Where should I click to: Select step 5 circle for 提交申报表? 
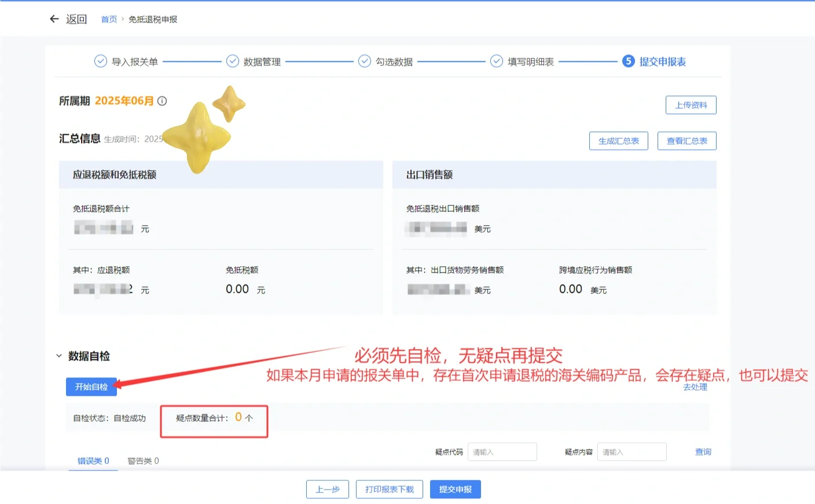point(628,60)
